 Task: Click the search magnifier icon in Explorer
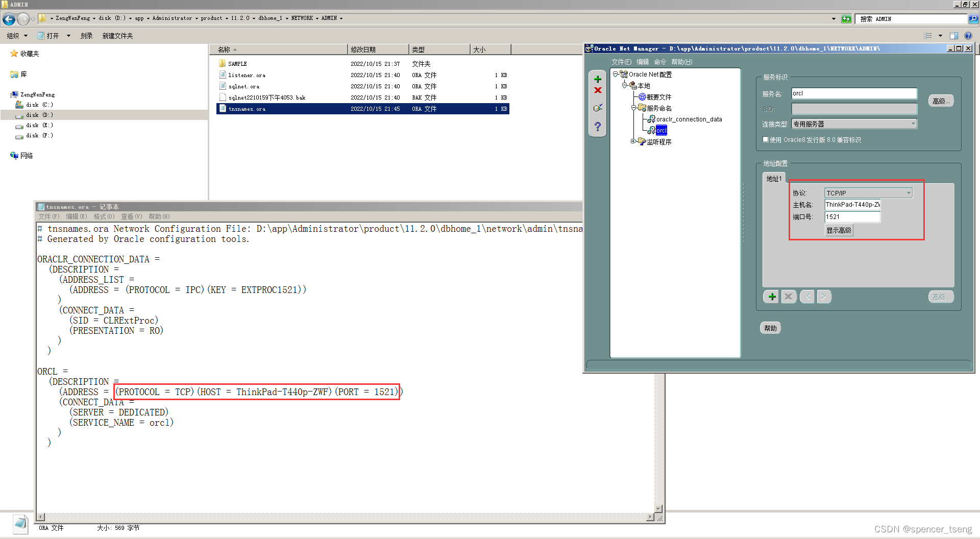click(973, 19)
